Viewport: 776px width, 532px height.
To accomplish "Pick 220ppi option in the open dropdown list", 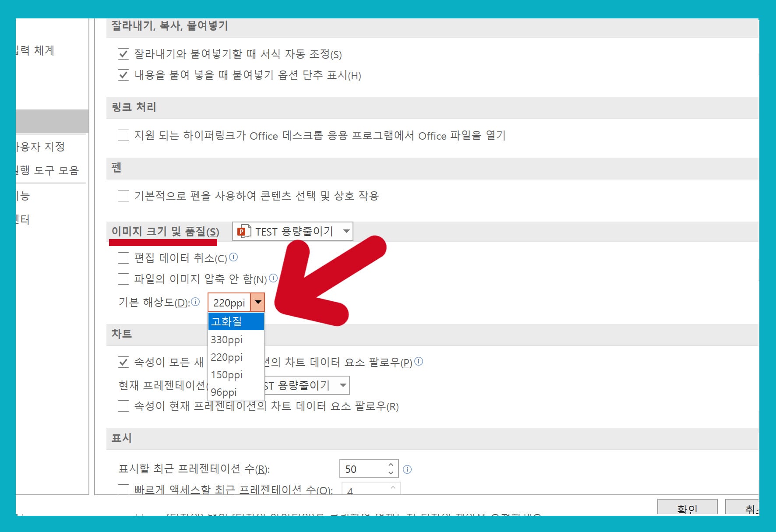I will click(x=236, y=357).
